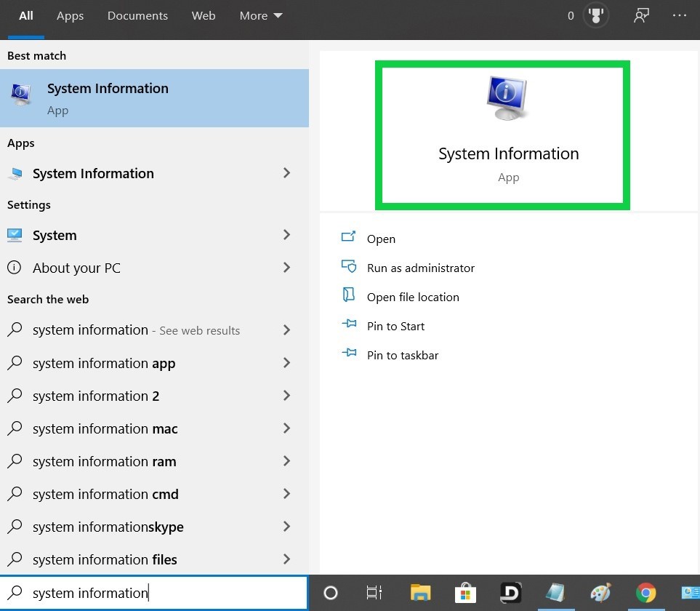Open the three-dot options menu
Screen dimensions: 700x611
(679, 16)
